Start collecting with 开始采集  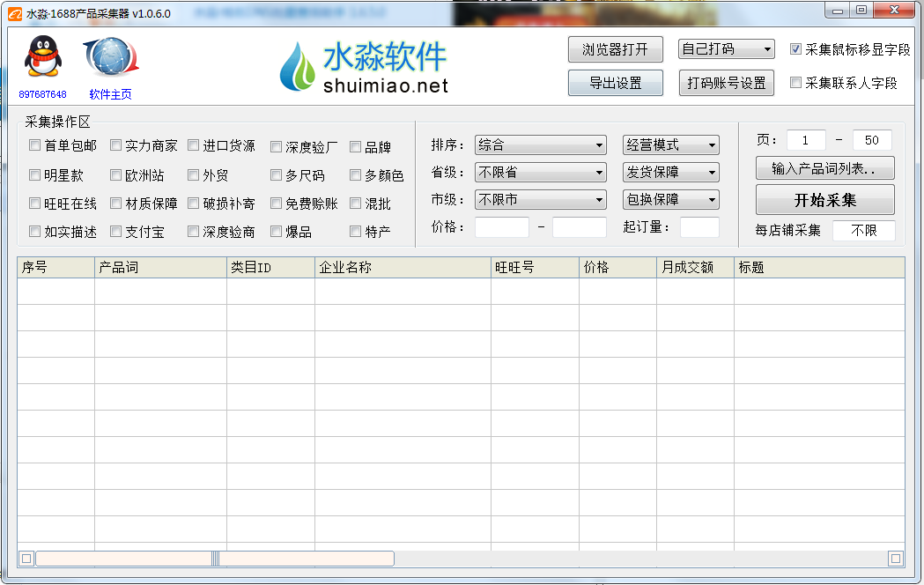(x=825, y=200)
